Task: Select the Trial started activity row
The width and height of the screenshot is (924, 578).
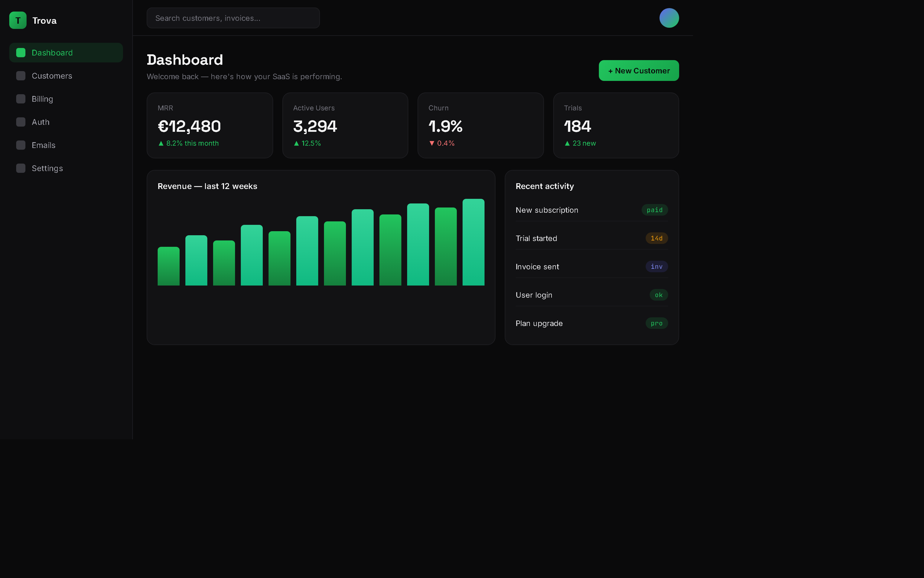Action: point(592,238)
